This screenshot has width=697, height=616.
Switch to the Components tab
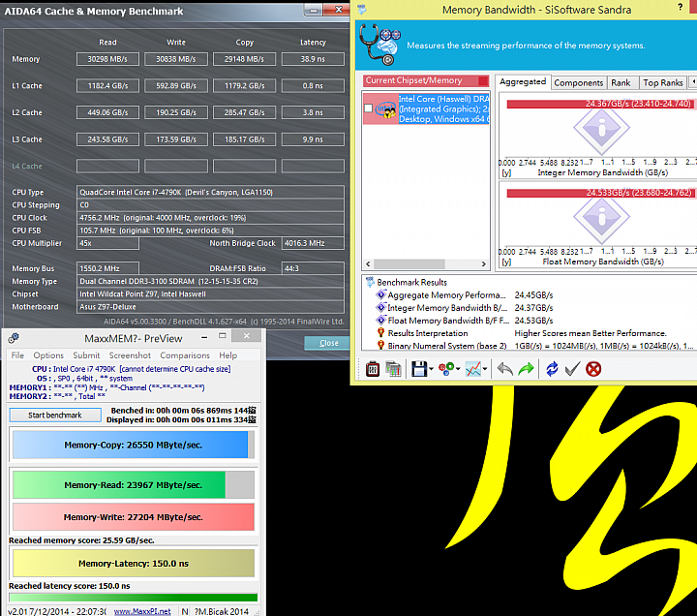578,82
